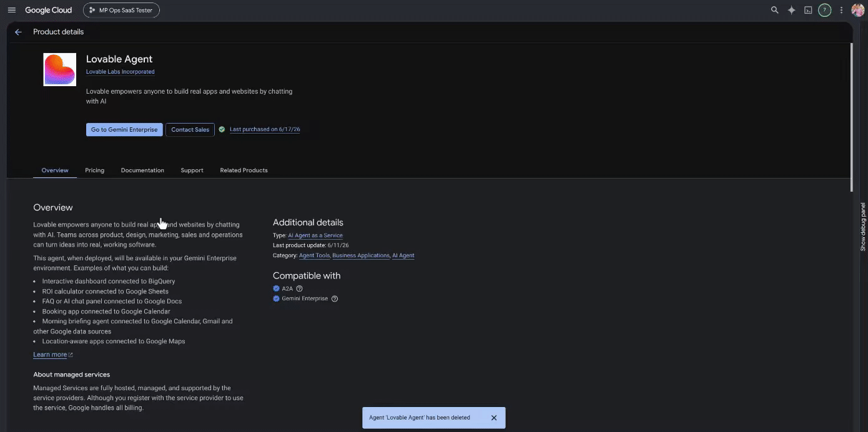The width and height of the screenshot is (868, 432).
Task: Click the Last product update: 6/11/26 text
Action: pos(311,245)
